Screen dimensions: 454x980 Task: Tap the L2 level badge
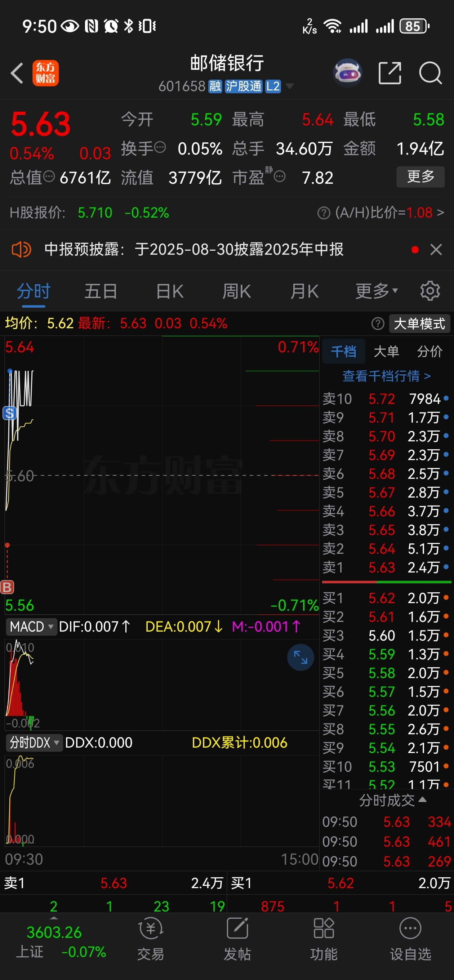pos(273,86)
